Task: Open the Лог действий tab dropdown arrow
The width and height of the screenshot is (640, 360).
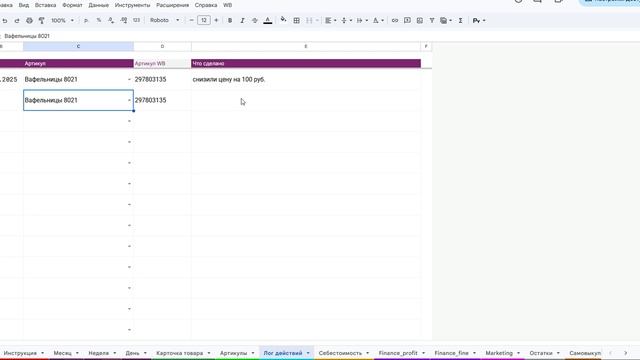Action: tap(308, 353)
